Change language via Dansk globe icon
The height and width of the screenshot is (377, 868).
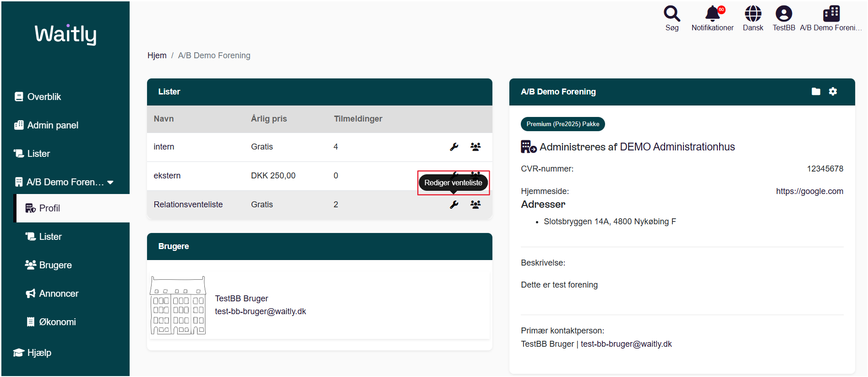tap(753, 14)
